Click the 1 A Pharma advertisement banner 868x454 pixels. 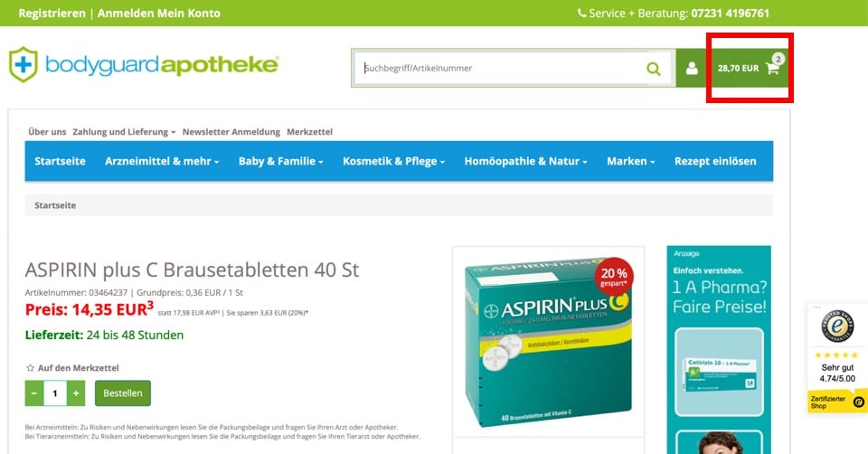click(719, 350)
